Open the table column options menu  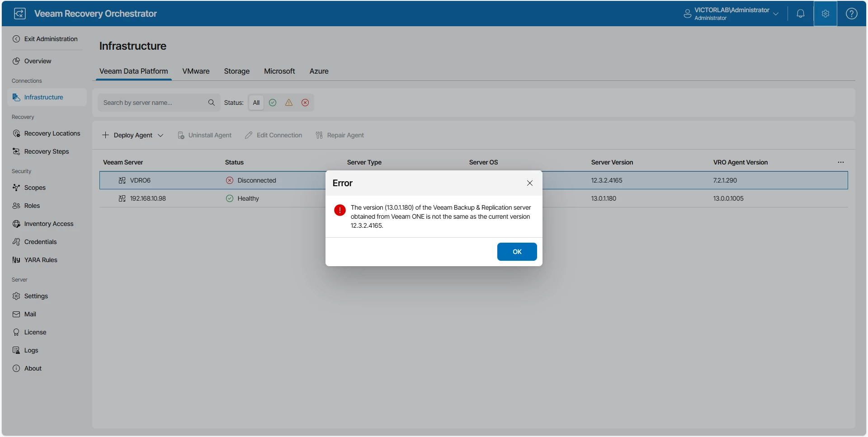(x=841, y=162)
